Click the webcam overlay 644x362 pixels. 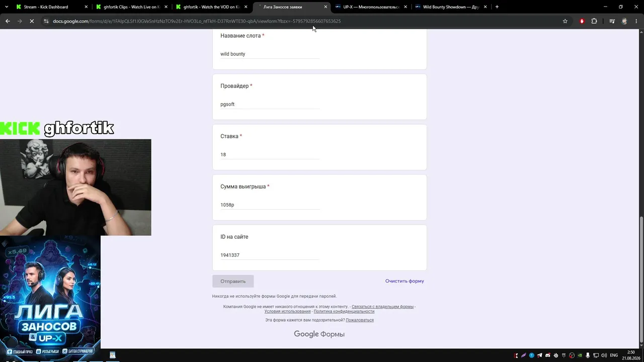[75, 188]
